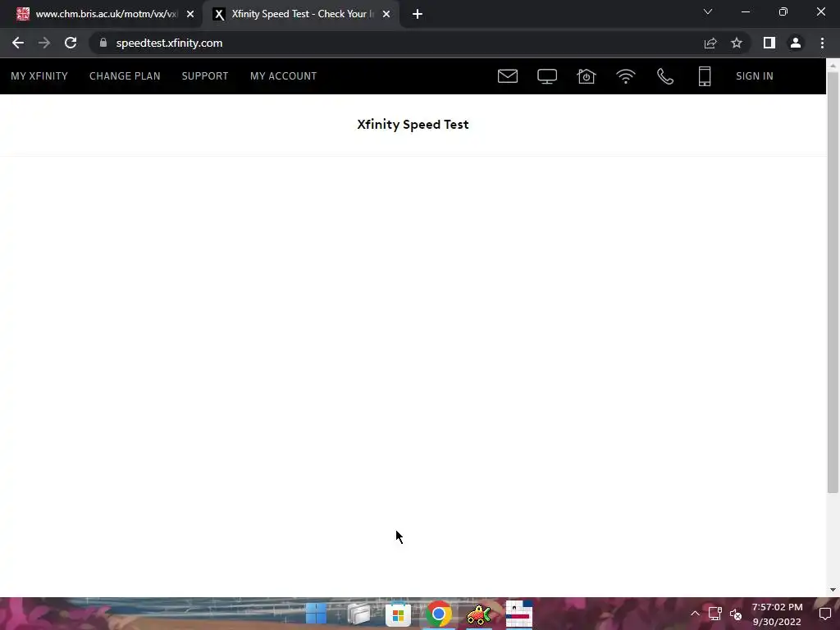Screen dimensions: 840x630
Task: Open Windows Start menu on taskbar
Action: click(316, 614)
